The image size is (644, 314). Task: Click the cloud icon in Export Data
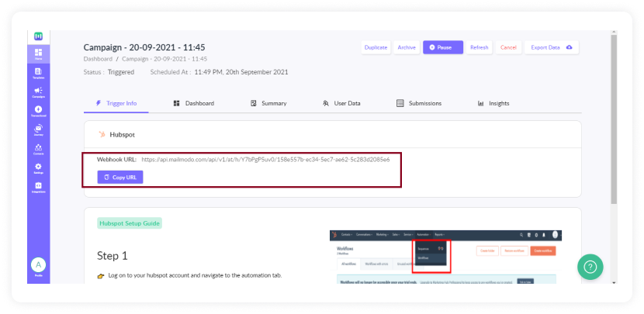click(570, 47)
